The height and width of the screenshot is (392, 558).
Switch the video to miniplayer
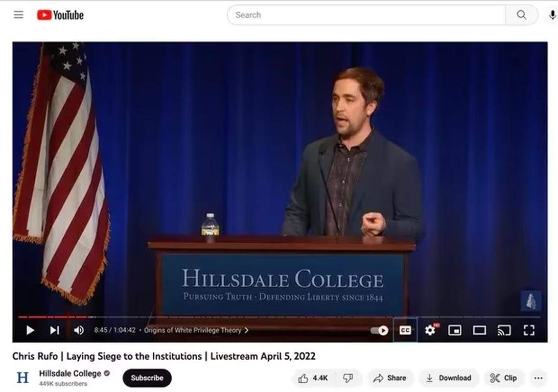455,330
